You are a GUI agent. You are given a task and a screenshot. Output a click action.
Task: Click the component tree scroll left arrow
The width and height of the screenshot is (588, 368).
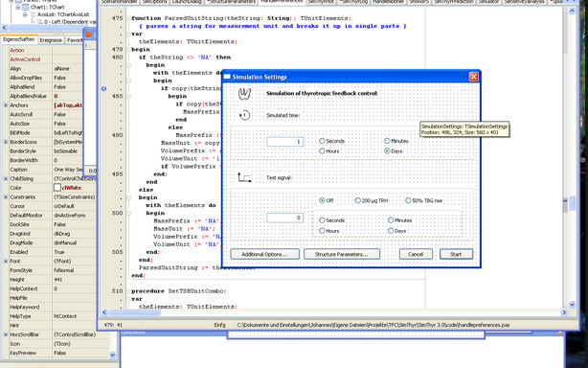click(x=5, y=28)
